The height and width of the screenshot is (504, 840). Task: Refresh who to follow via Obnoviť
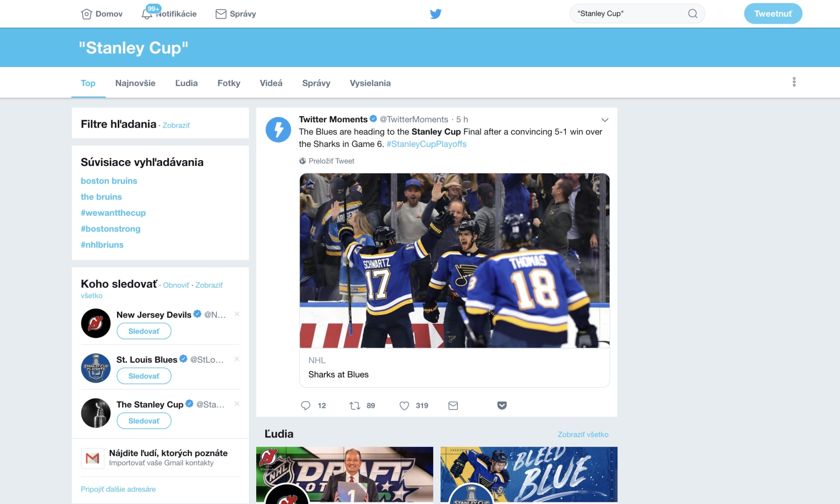[176, 285]
